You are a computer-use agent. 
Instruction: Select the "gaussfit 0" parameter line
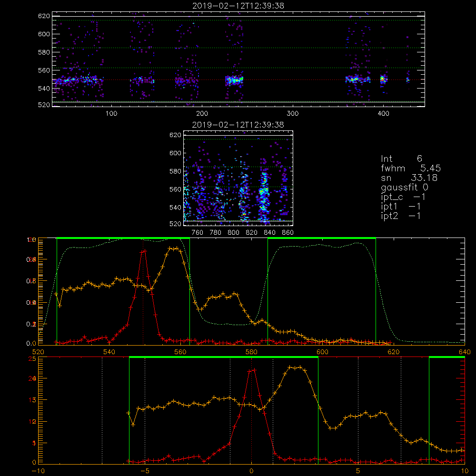[x=404, y=187]
